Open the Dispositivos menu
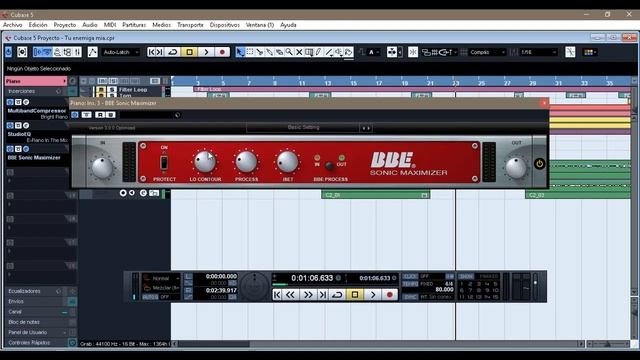The height and width of the screenshot is (360, 640). (x=224, y=25)
